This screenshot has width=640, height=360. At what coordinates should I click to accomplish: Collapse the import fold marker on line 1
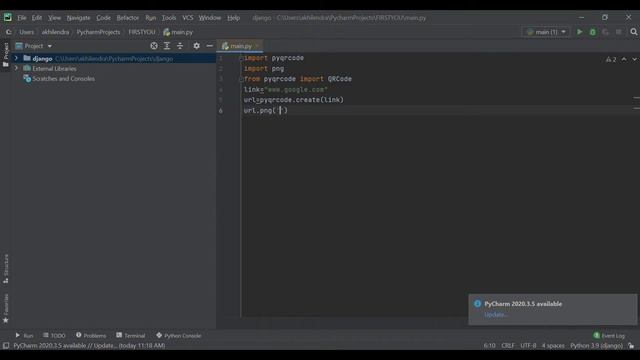(x=241, y=58)
